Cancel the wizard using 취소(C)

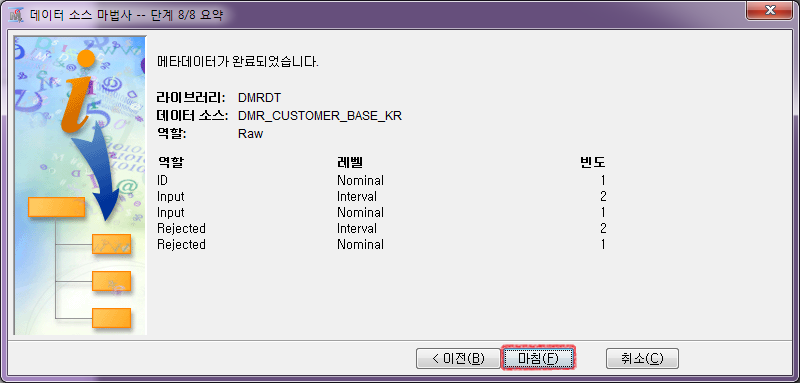coord(642,359)
